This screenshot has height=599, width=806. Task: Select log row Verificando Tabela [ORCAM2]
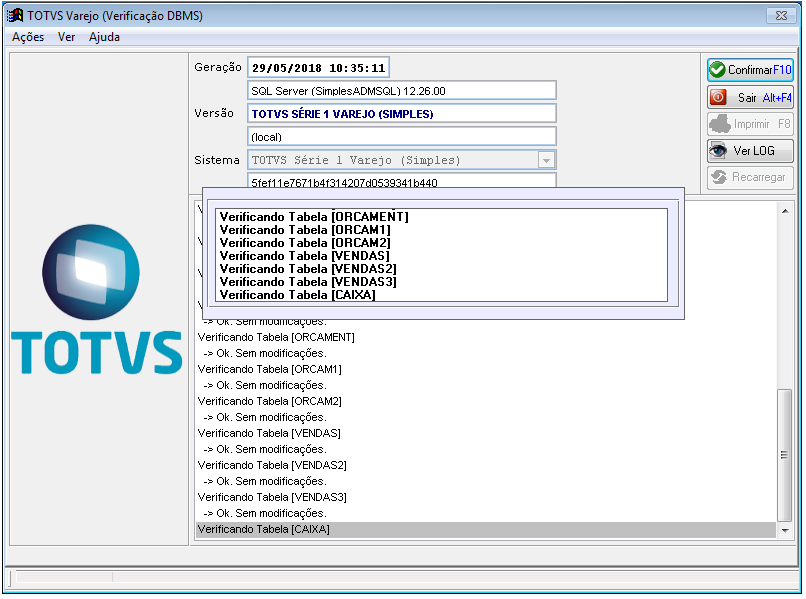(485, 401)
